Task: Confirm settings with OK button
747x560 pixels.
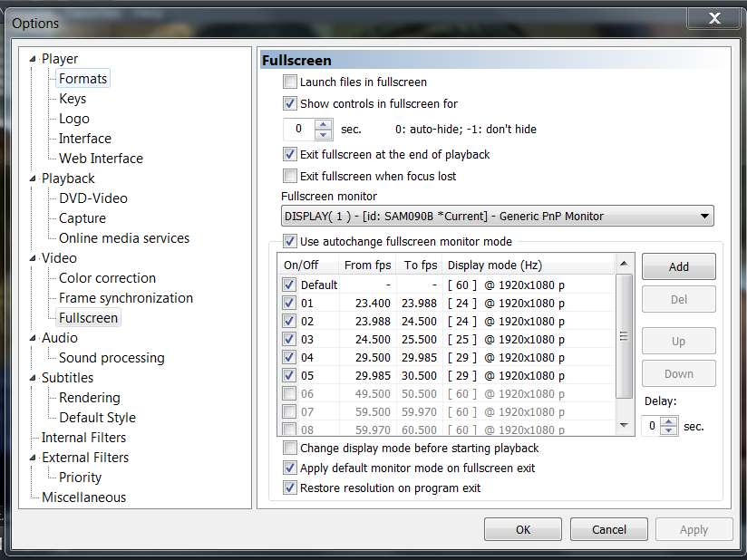Action: 522,529
